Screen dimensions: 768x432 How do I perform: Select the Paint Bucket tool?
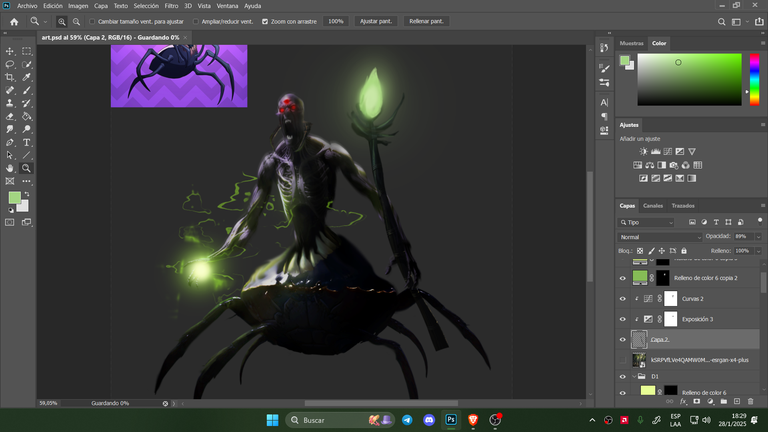tap(26, 116)
